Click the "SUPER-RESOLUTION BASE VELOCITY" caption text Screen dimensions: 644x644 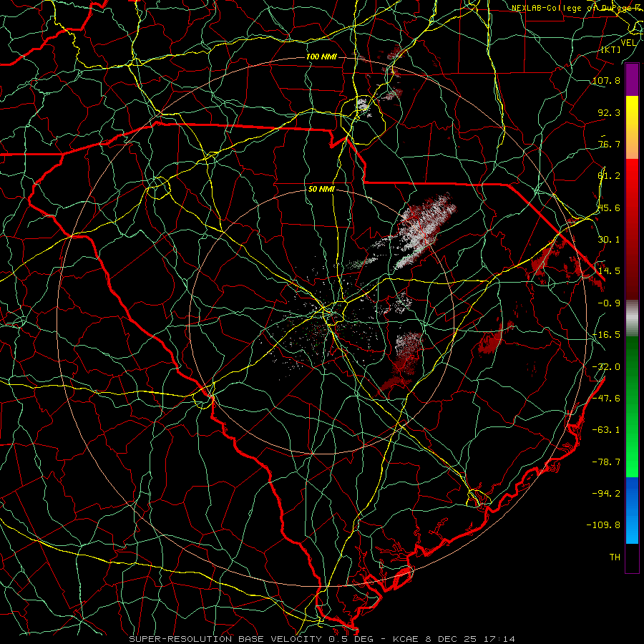coord(225,639)
